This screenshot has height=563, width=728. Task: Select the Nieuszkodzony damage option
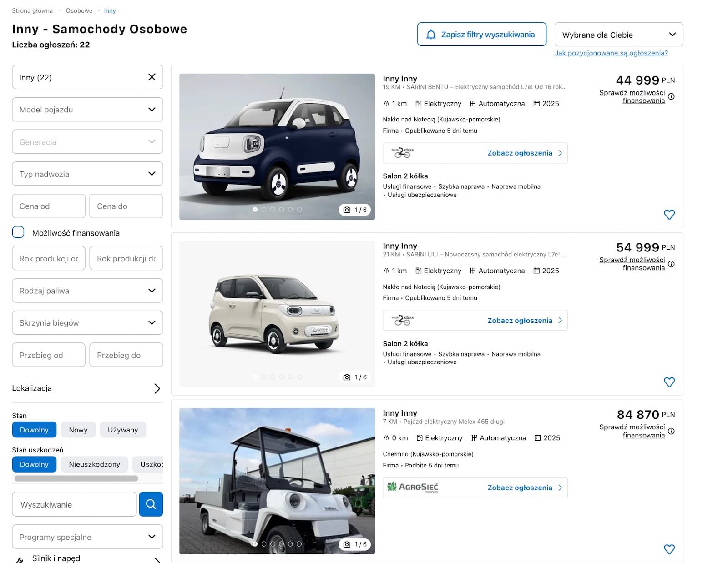(95, 464)
